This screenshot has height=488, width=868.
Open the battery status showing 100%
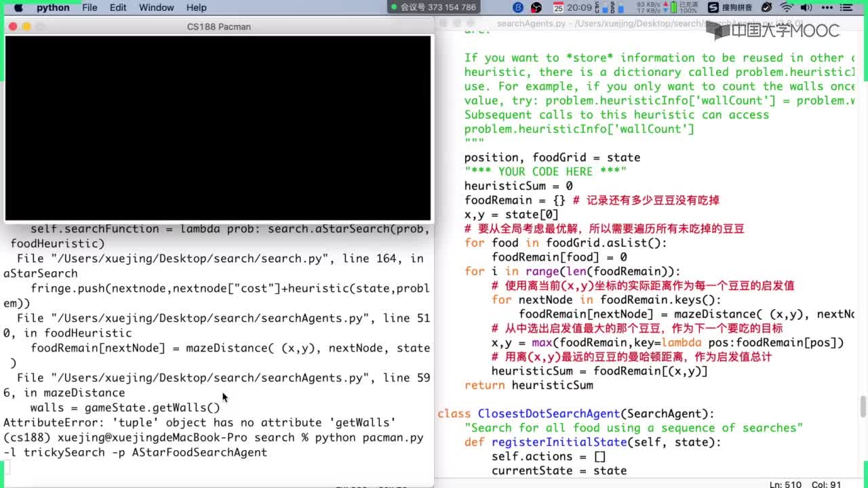pyautogui.click(x=683, y=7)
